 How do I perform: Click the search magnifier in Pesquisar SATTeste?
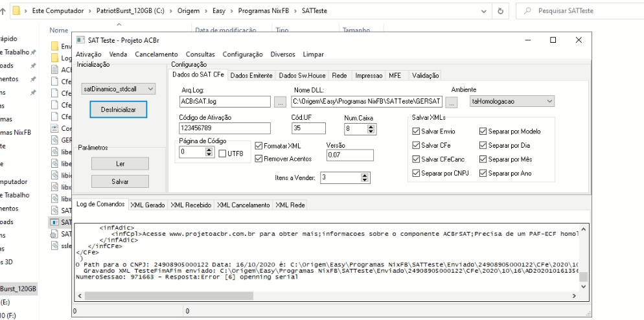527,11
